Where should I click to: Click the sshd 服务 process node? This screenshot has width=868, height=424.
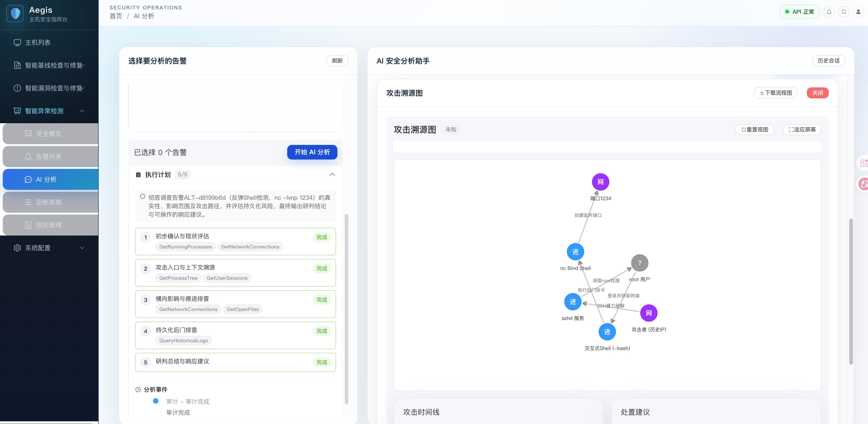(x=573, y=302)
